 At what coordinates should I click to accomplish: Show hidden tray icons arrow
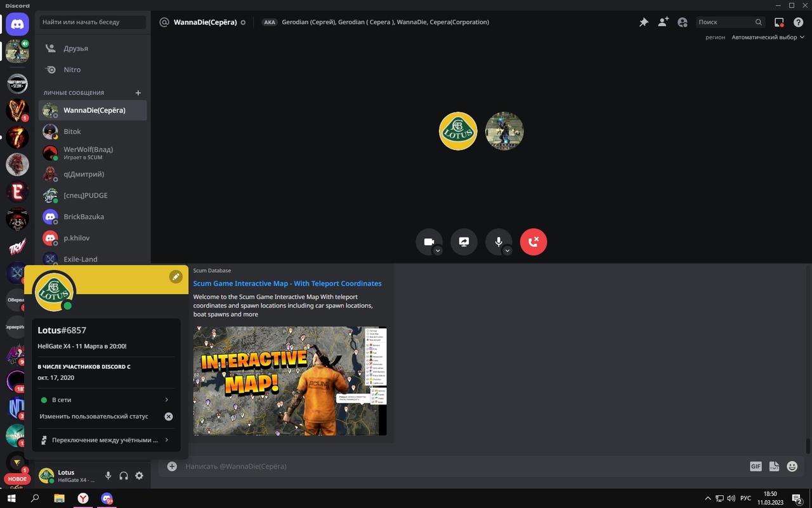tap(708, 498)
